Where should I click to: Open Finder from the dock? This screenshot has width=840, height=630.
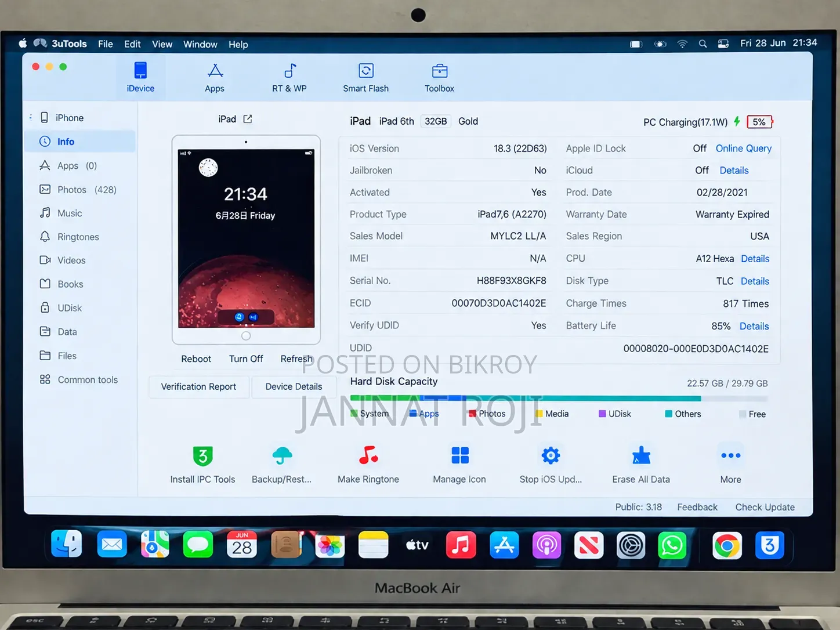tap(67, 545)
